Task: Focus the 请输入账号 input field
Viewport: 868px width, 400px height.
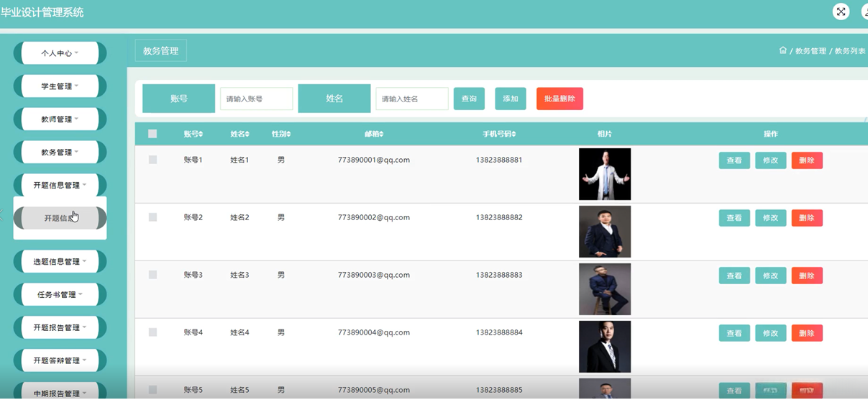Action: tap(257, 99)
